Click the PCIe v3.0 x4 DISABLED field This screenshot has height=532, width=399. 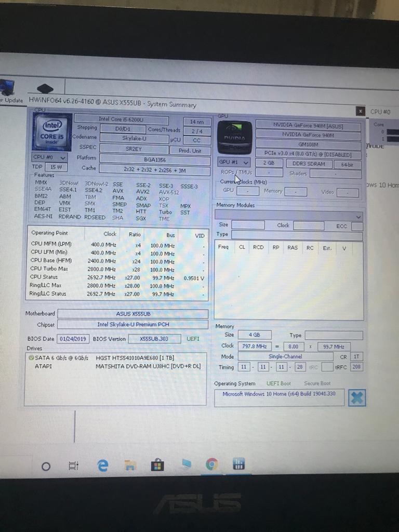point(308,154)
